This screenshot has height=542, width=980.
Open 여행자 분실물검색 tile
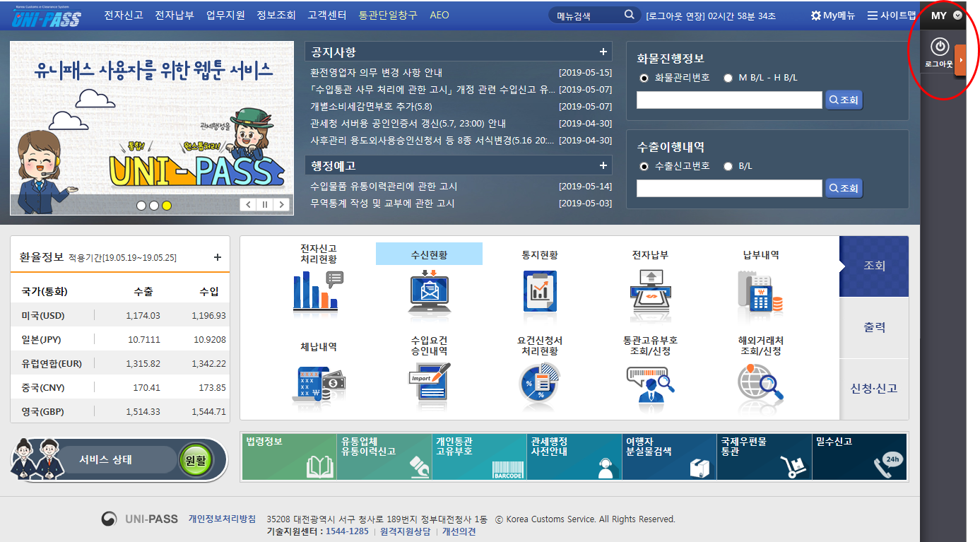pos(669,456)
